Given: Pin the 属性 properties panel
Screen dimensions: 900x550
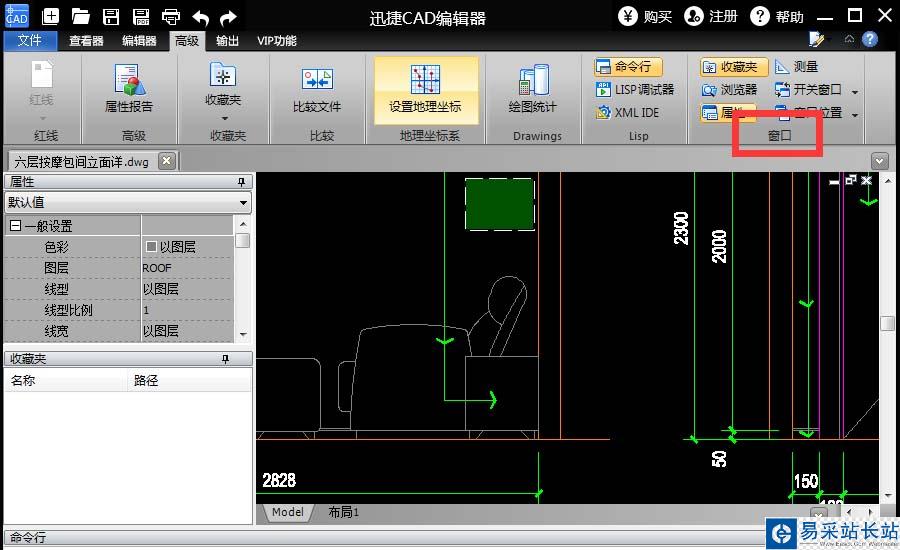Looking at the screenshot, I should click(241, 182).
